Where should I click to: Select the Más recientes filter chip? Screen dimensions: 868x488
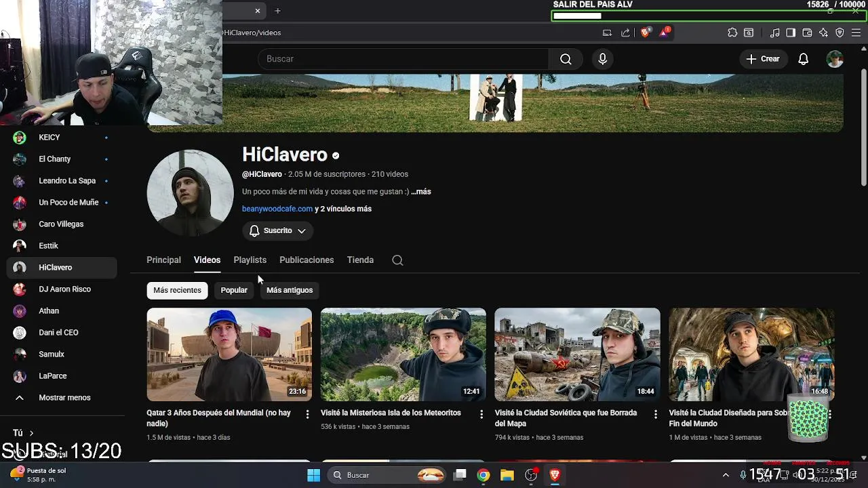[x=177, y=290]
